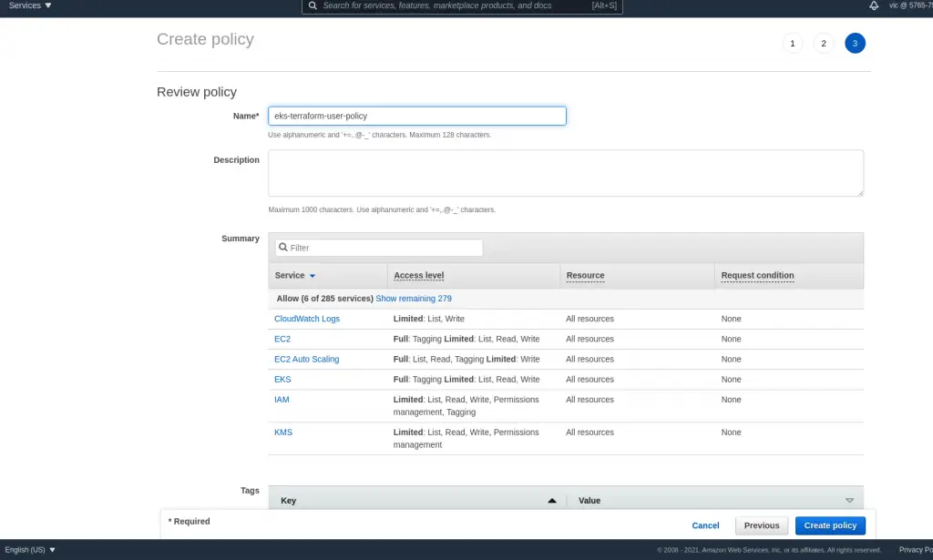Click the search magnifier icon in top bar
933x560 pixels.
point(313,5)
